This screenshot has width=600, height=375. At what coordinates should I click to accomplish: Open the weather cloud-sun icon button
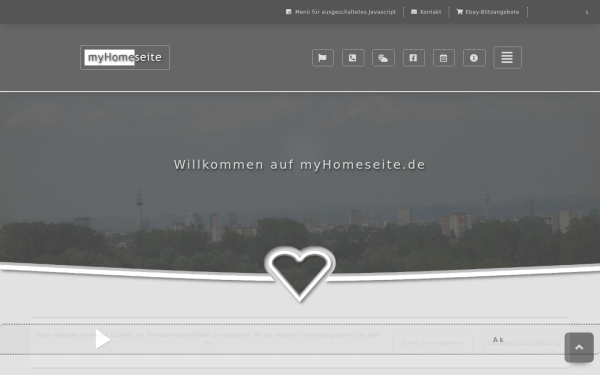pos(383,58)
